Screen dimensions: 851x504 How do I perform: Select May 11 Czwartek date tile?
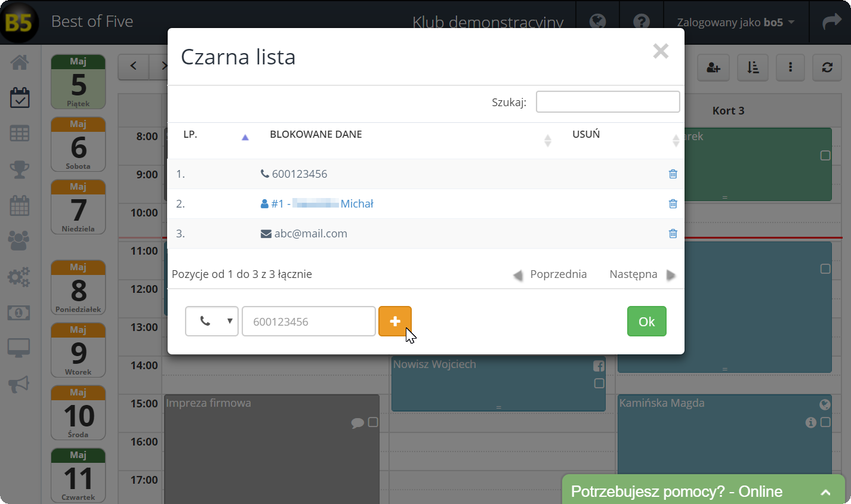78,475
